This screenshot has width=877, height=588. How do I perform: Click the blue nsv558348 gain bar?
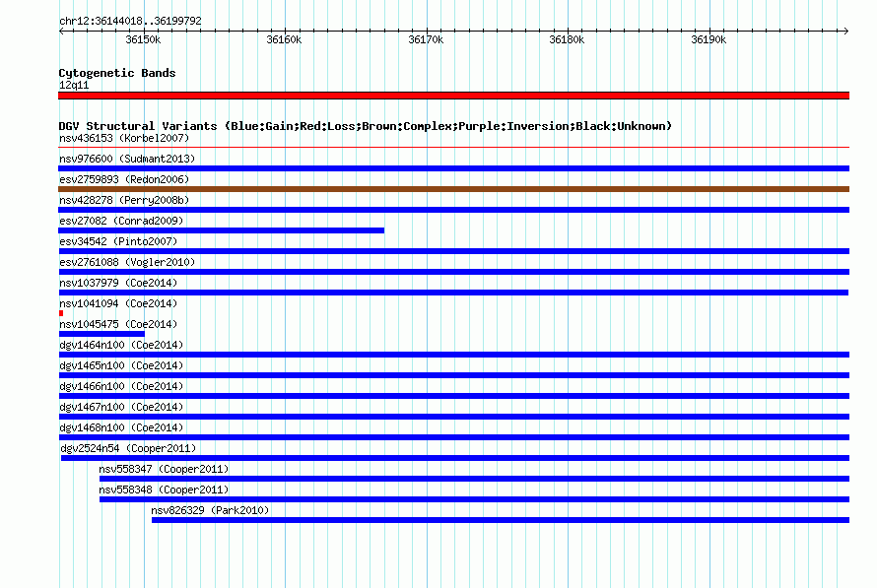coord(474,499)
